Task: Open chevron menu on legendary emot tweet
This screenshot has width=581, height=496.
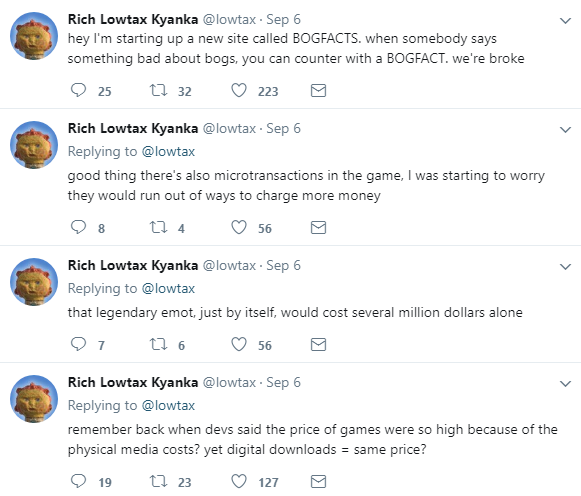Action: pyautogui.click(x=565, y=267)
